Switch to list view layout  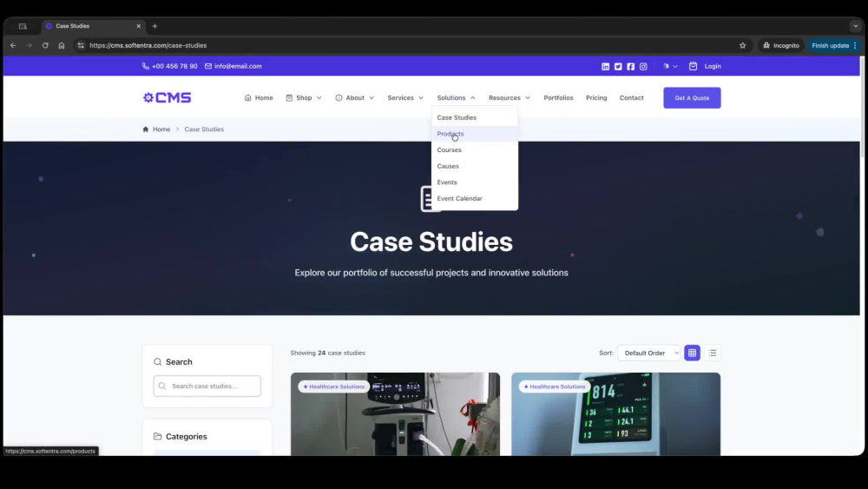coord(713,353)
